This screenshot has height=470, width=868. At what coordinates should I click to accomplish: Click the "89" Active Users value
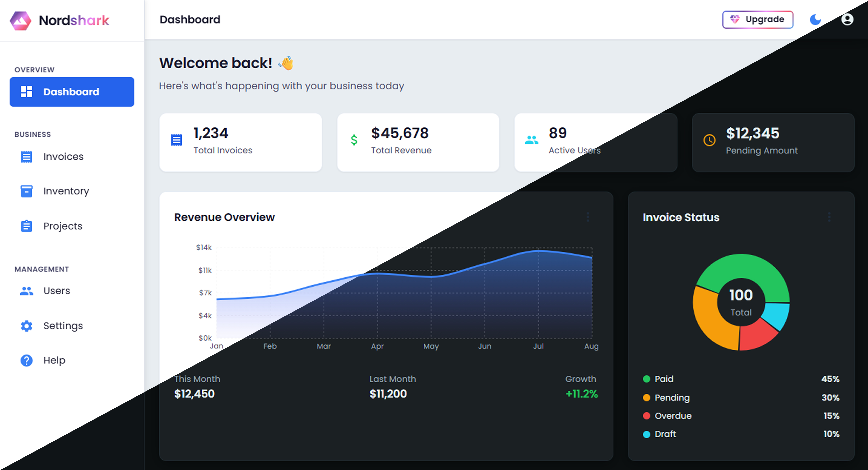[558, 133]
